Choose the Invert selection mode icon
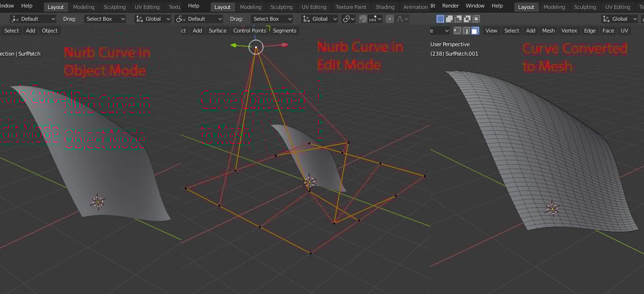The height and width of the screenshot is (294, 644). point(467,19)
